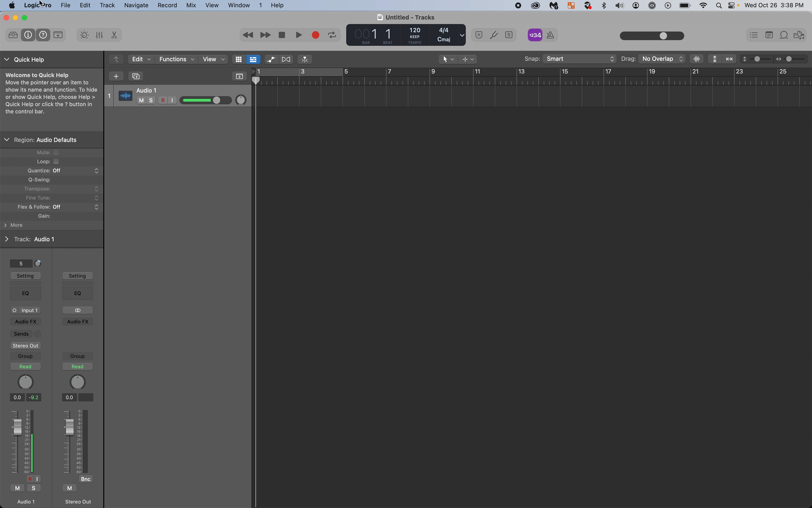Screen dimensions: 812x508
Task: Enable the Loop checkbox in Region inspector
Action: click(56, 161)
